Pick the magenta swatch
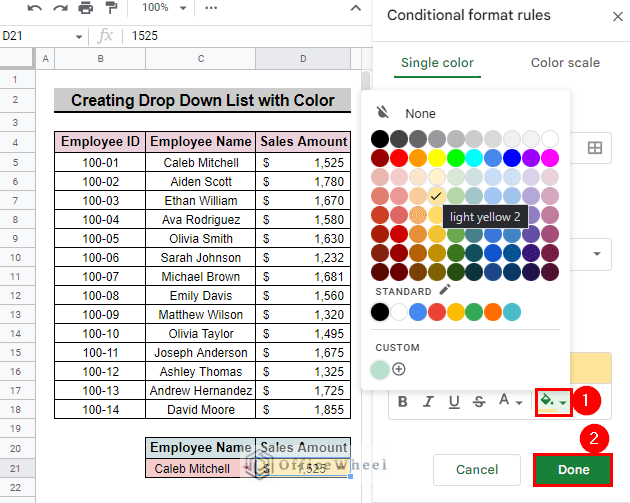Image resolution: width=630 pixels, height=503 pixels. point(550,158)
